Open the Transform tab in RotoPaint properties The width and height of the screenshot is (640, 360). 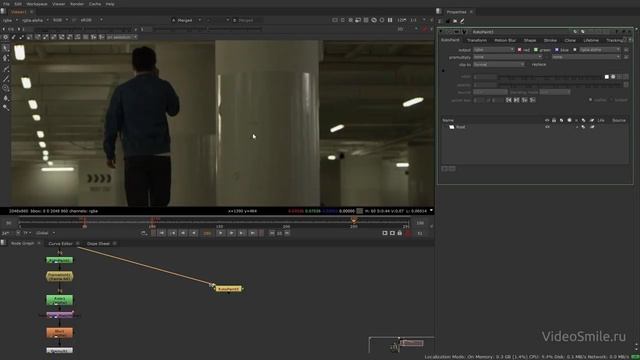477,40
